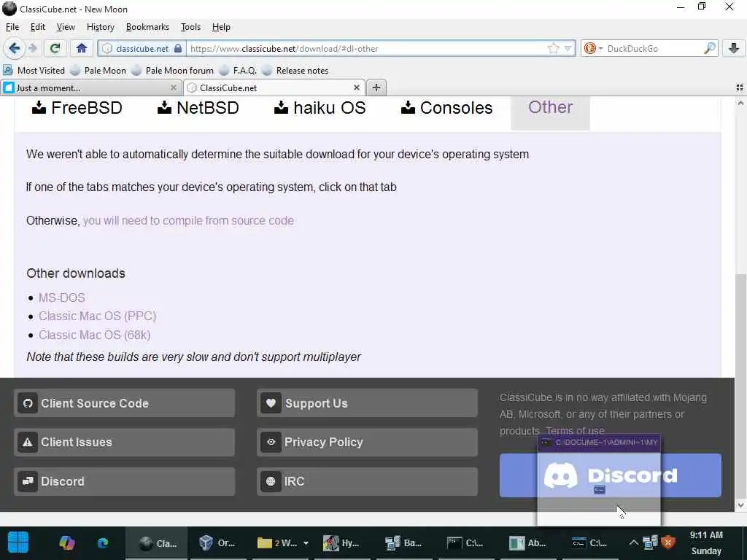Click the search magnifier icon

(x=709, y=48)
